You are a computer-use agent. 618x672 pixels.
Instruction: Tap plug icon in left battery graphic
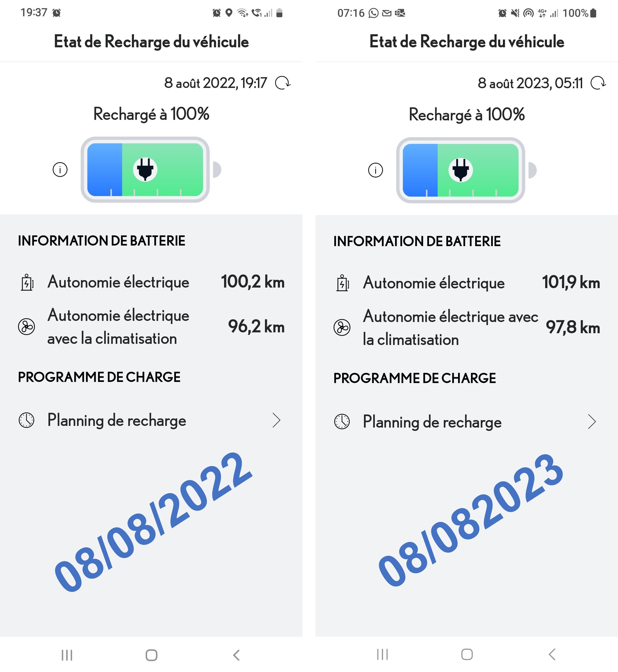click(145, 169)
